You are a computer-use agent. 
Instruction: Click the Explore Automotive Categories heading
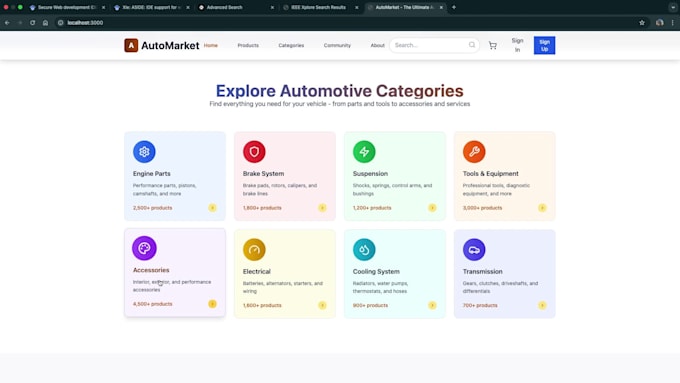click(x=340, y=91)
